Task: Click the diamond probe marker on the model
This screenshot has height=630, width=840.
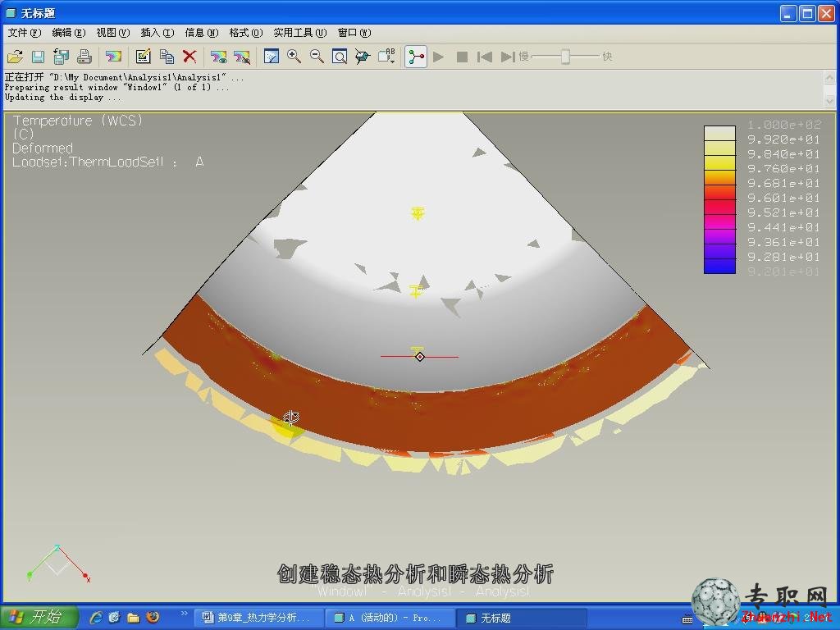Action: pos(420,356)
